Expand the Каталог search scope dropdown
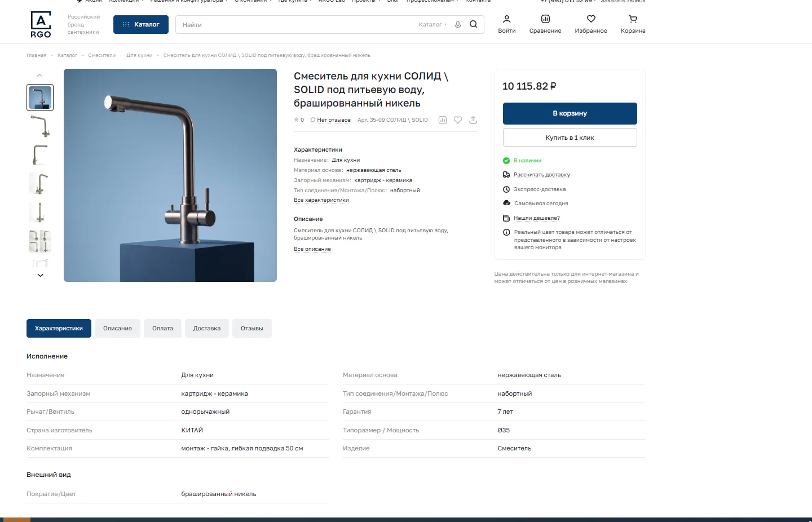The width and height of the screenshot is (812, 522). pos(433,25)
